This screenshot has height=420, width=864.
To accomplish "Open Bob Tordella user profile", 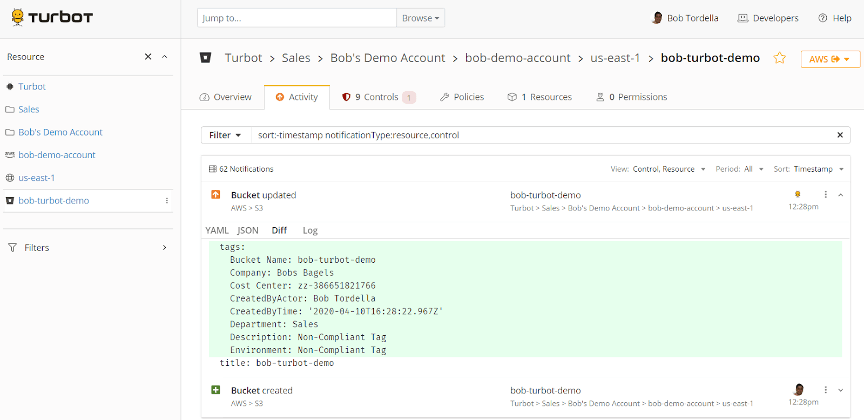I will pos(685,18).
